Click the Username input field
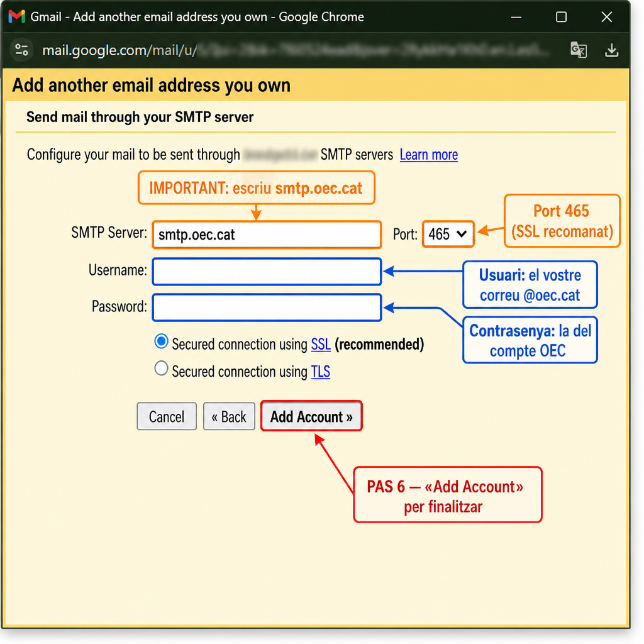Screen dimensions: 644x644 pos(267,271)
